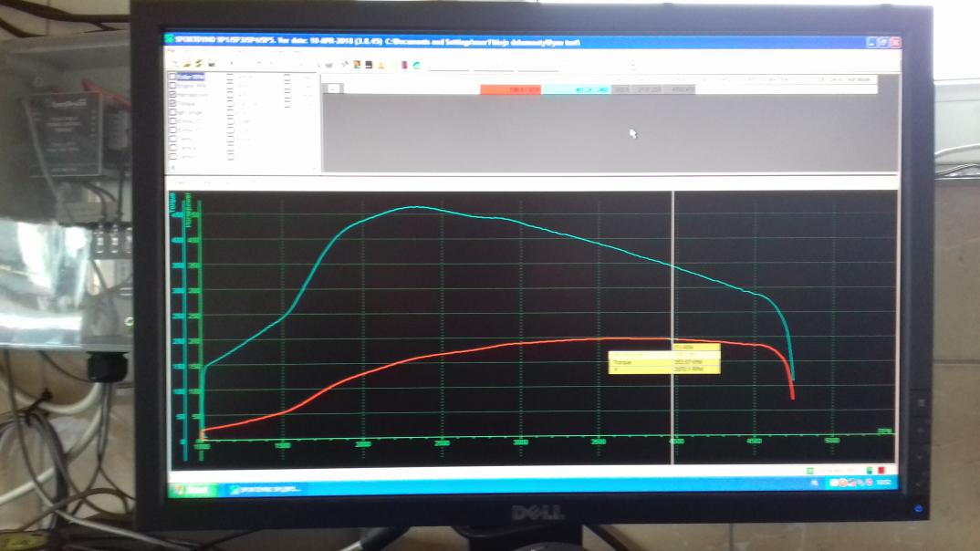Close the Sportdyno window
The height and width of the screenshot is (551, 980).
point(894,42)
